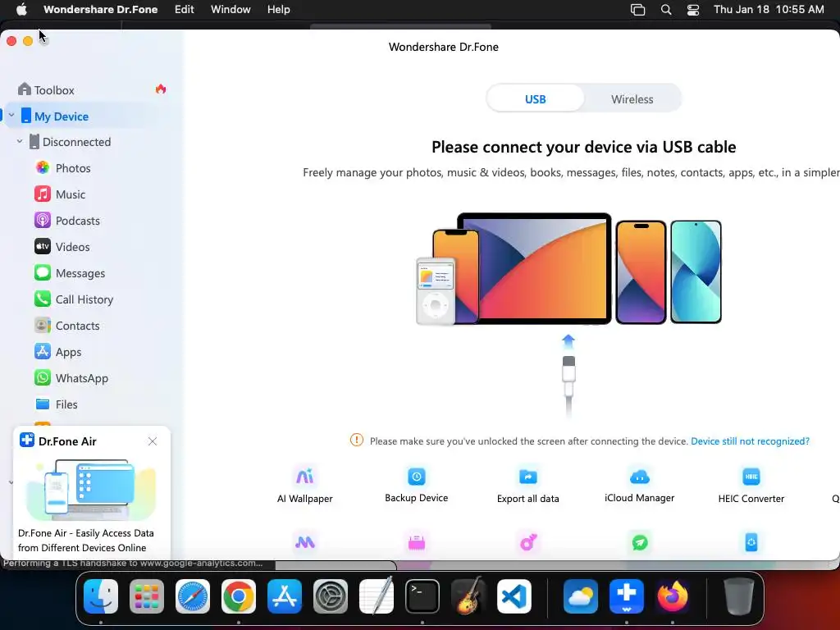Click the iPod and devices illustration
This screenshot has width=840, height=630.
pyautogui.click(x=568, y=269)
